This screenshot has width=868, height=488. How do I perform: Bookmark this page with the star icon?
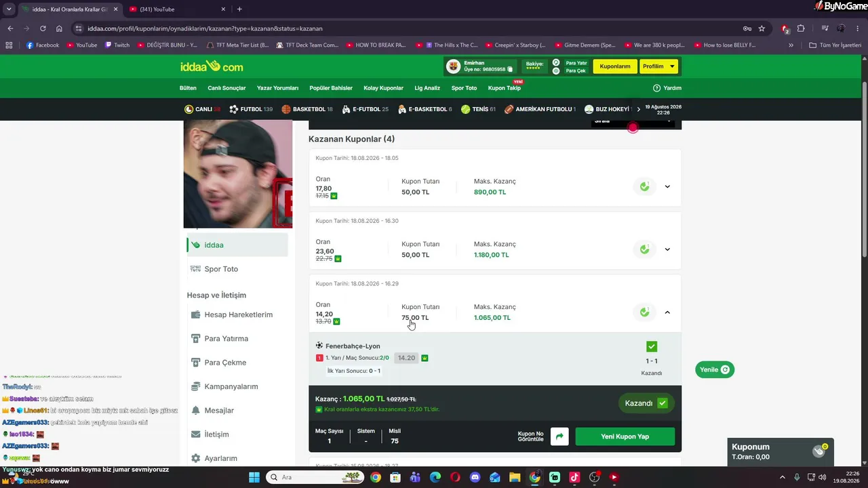(762, 28)
